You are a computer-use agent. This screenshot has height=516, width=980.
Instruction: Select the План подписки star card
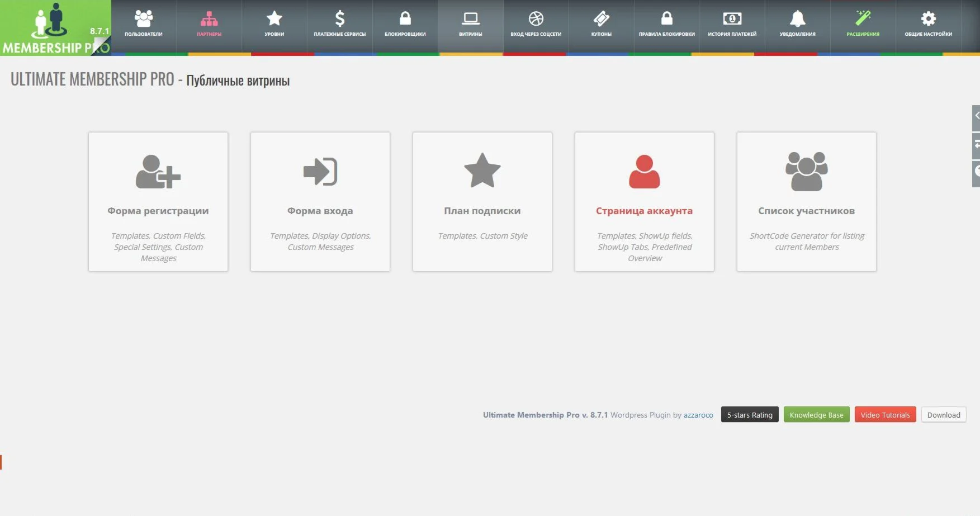coord(482,202)
